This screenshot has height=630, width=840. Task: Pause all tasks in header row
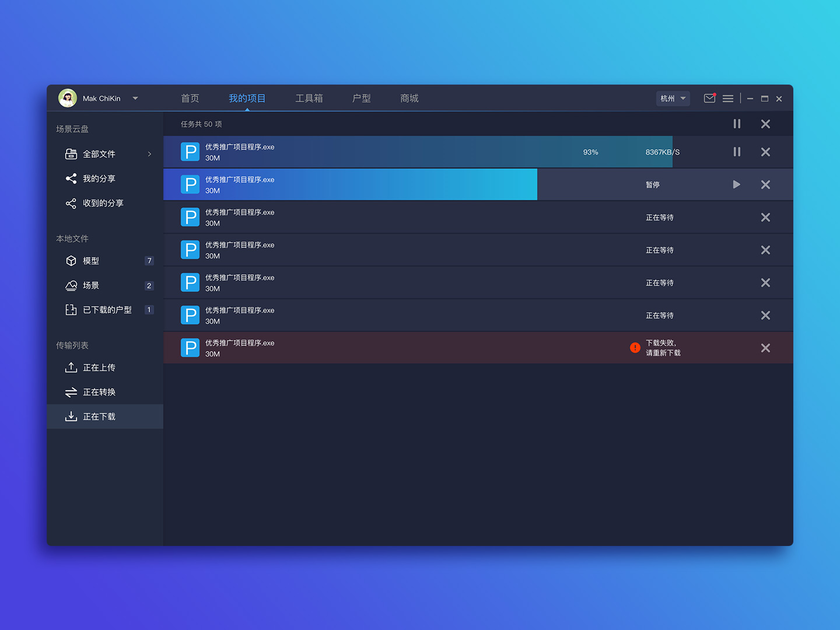(737, 124)
